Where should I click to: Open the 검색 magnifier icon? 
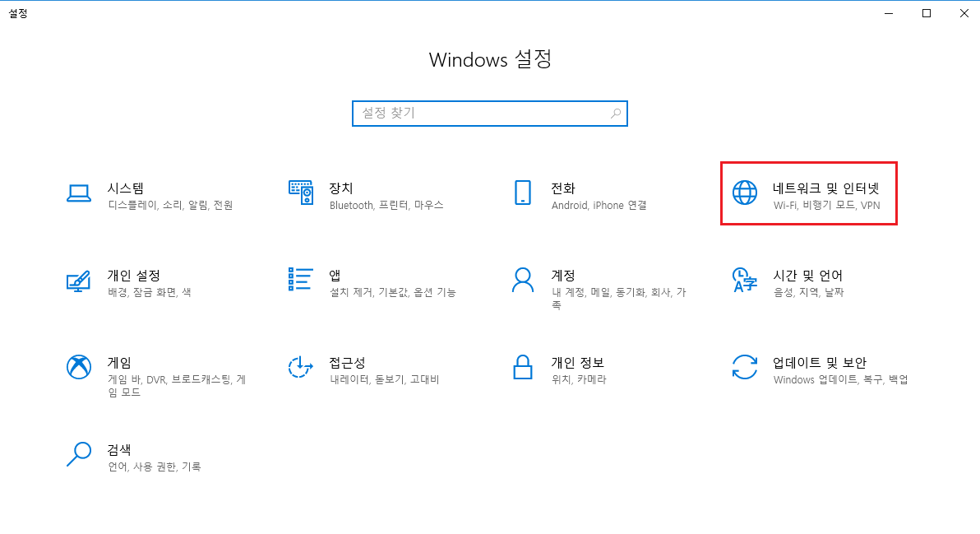pyautogui.click(x=79, y=454)
